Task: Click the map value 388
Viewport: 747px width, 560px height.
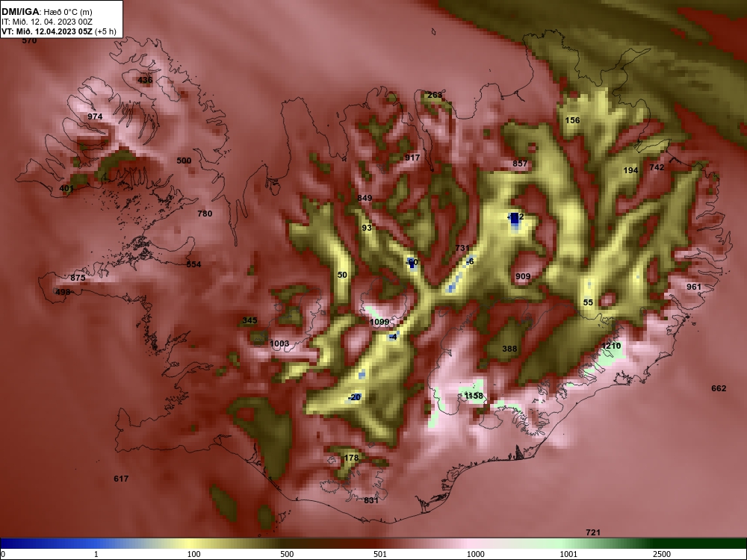Action: coord(509,349)
